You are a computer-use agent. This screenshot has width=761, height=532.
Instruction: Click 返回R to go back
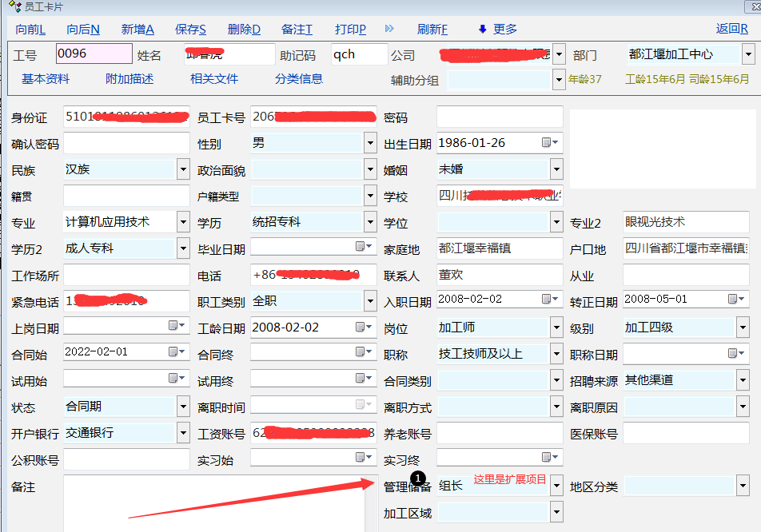tap(731, 29)
